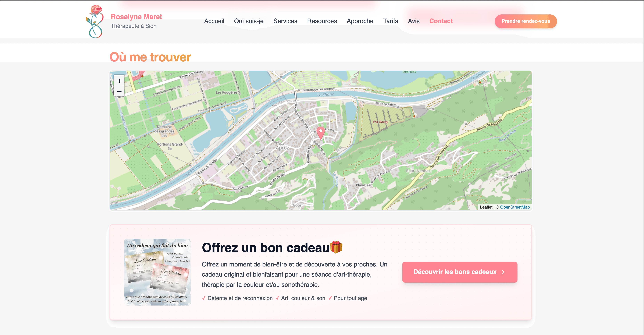Click the map zoom in plus button
The width and height of the screenshot is (644, 335).
tap(119, 81)
